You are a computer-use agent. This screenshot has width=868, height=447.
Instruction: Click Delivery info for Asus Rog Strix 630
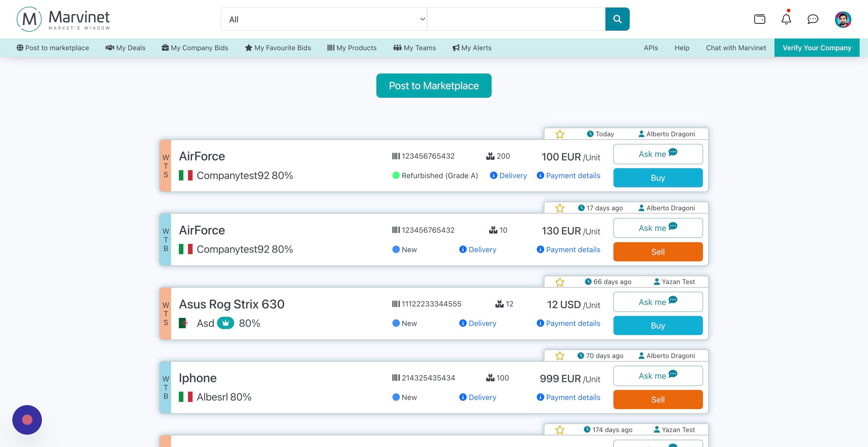pos(477,323)
